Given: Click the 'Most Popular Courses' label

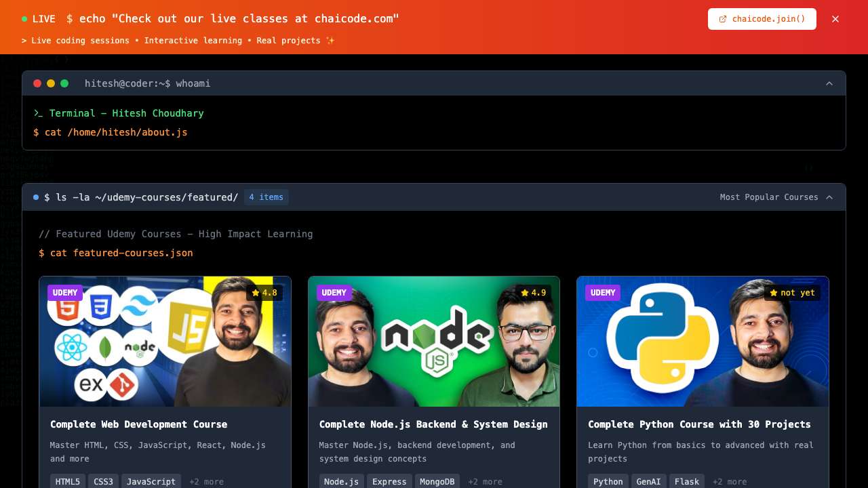Looking at the screenshot, I should pos(769,197).
